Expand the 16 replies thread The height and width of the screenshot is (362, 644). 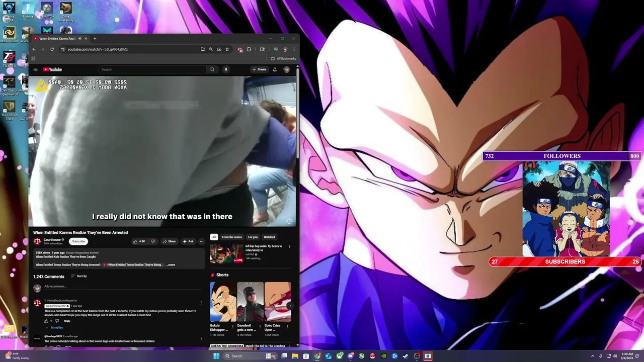(54, 328)
